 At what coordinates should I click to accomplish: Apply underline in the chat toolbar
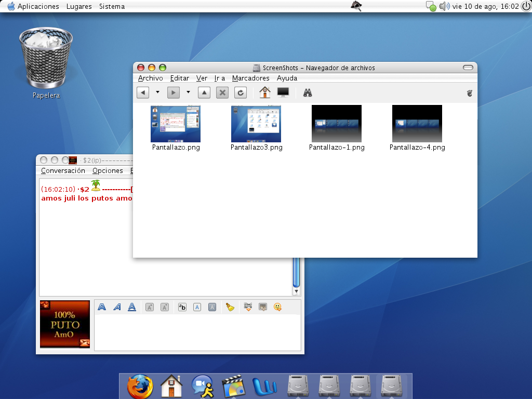click(x=132, y=307)
